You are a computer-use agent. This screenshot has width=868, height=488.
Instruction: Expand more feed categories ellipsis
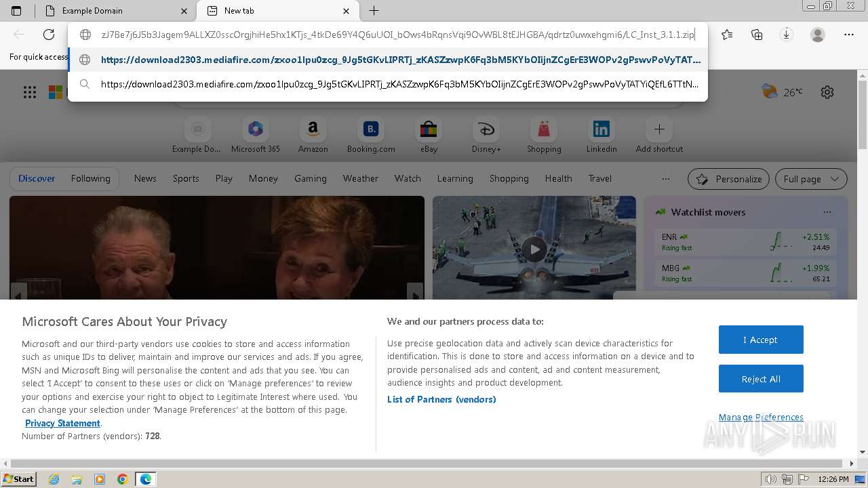[x=666, y=179]
